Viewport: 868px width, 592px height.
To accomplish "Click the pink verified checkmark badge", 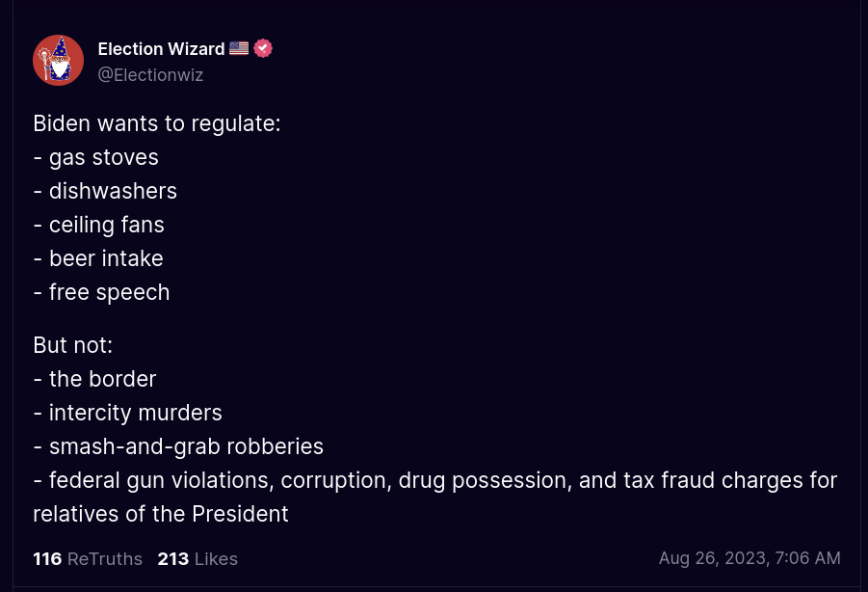I will pyautogui.click(x=263, y=49).
